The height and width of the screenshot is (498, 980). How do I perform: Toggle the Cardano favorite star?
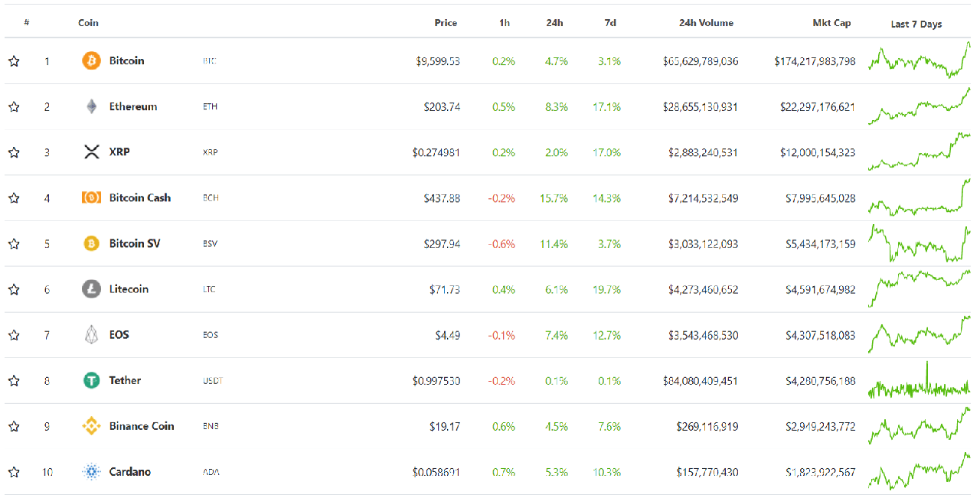[14, 472]
